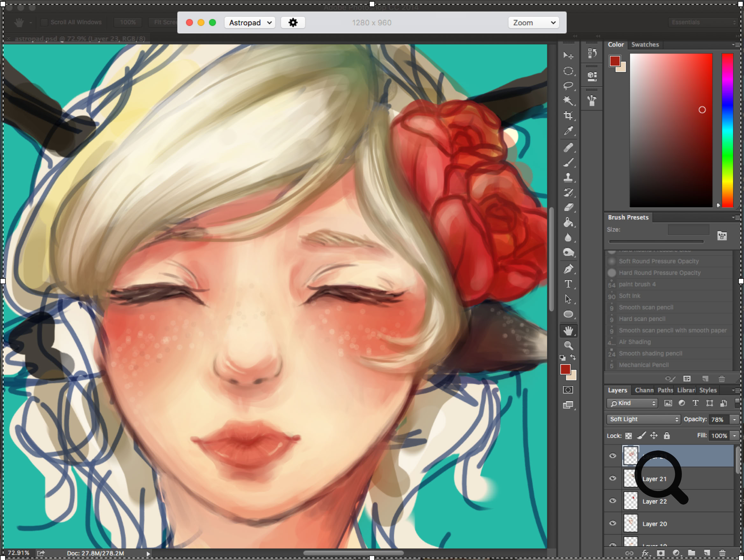The height and width of the screenshot is (560, 744).
Task: Choose the Mechanical Pencil brush preset
Action: tap(643, 365)
